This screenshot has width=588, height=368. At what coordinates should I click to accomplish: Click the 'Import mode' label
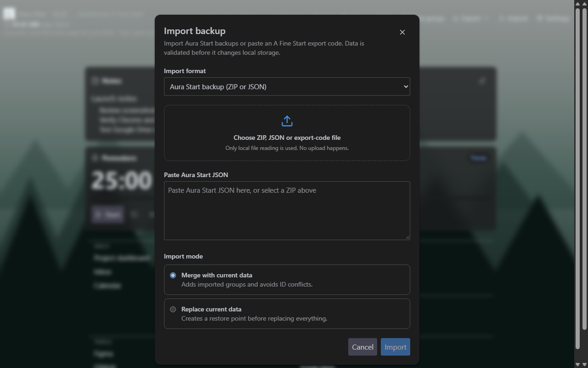pyautogui.click(x=183, y=256)
